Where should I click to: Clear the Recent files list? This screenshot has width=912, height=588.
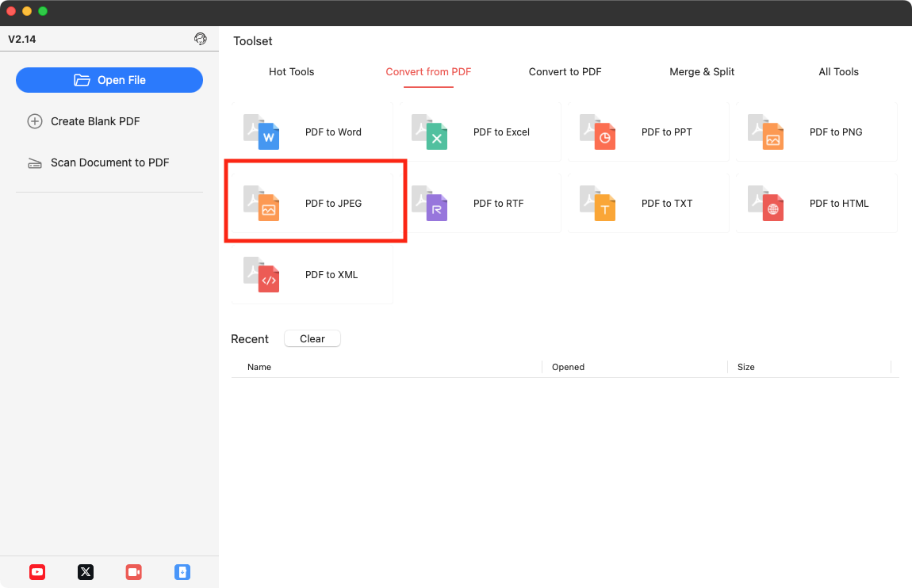tap(312, 338)
